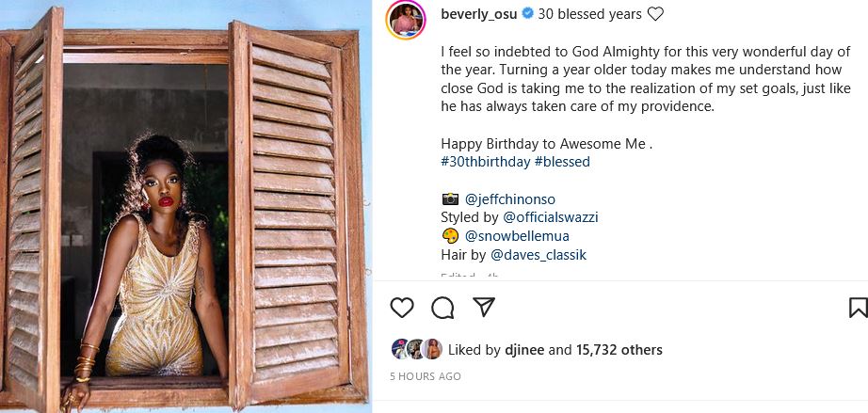
Task: Click the liker avatars next to Liked by
Action: click(417, 350)
